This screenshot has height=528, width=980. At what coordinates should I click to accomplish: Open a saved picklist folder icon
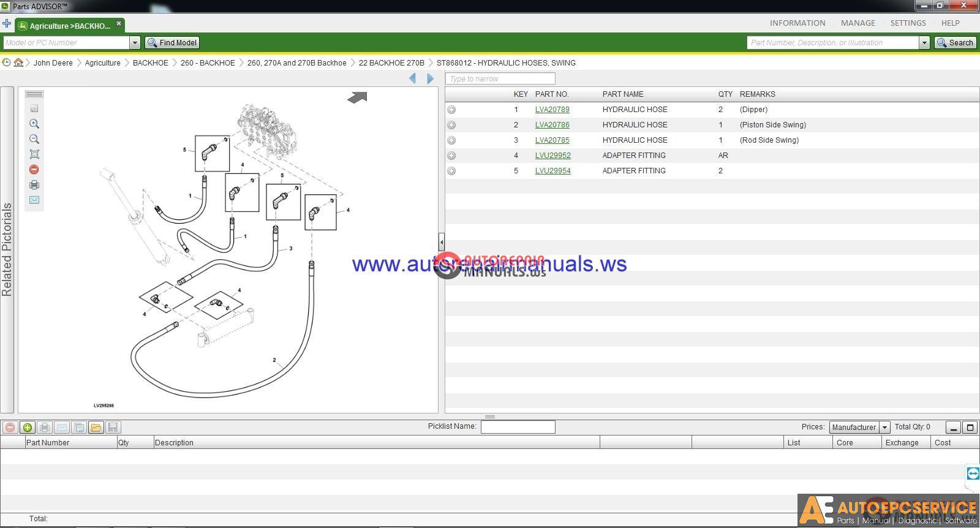96,428
